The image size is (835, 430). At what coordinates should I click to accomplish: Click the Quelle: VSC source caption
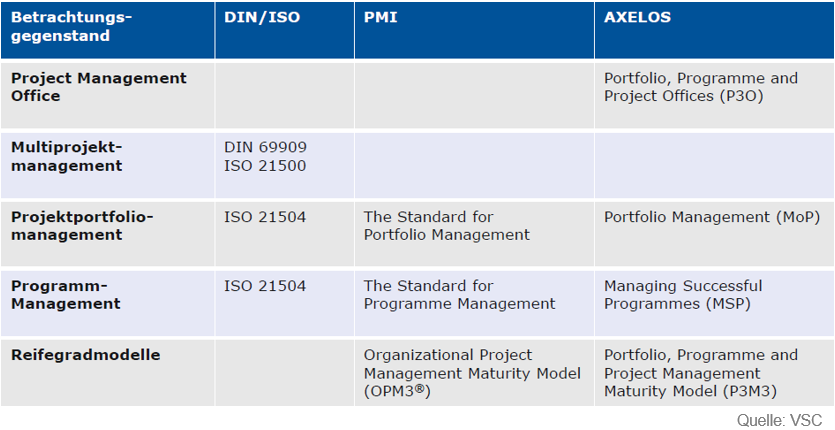point(781,420)
